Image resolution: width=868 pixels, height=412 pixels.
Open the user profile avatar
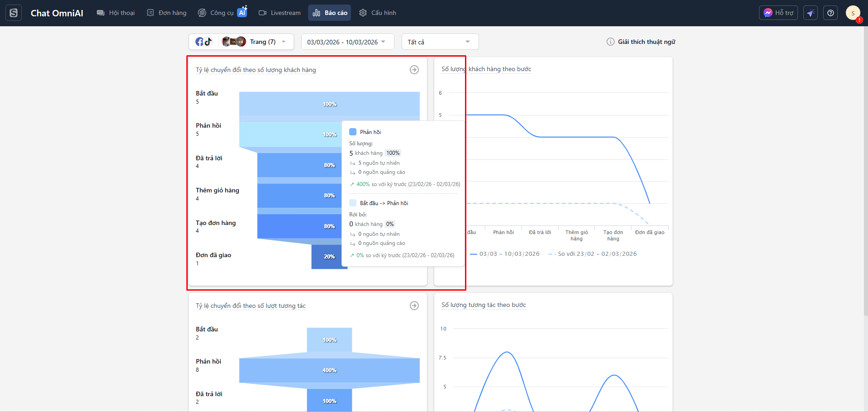coord(853,13)
